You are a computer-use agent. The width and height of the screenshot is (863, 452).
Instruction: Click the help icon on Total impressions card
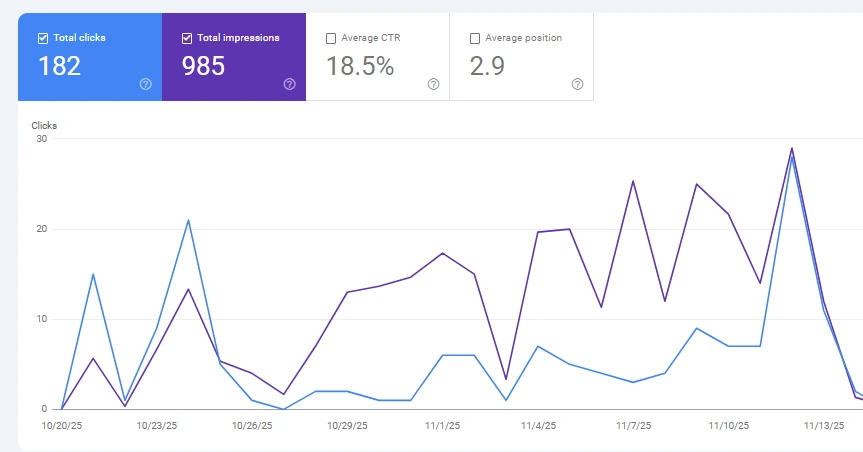click(290, 84)
